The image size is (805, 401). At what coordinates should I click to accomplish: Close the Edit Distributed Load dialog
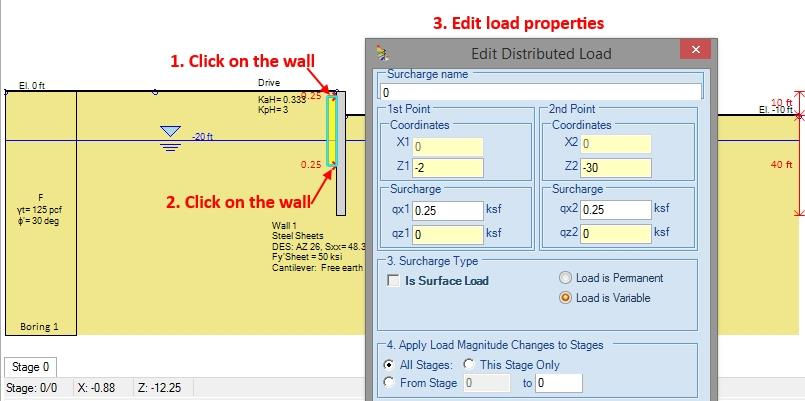(695, 50)
